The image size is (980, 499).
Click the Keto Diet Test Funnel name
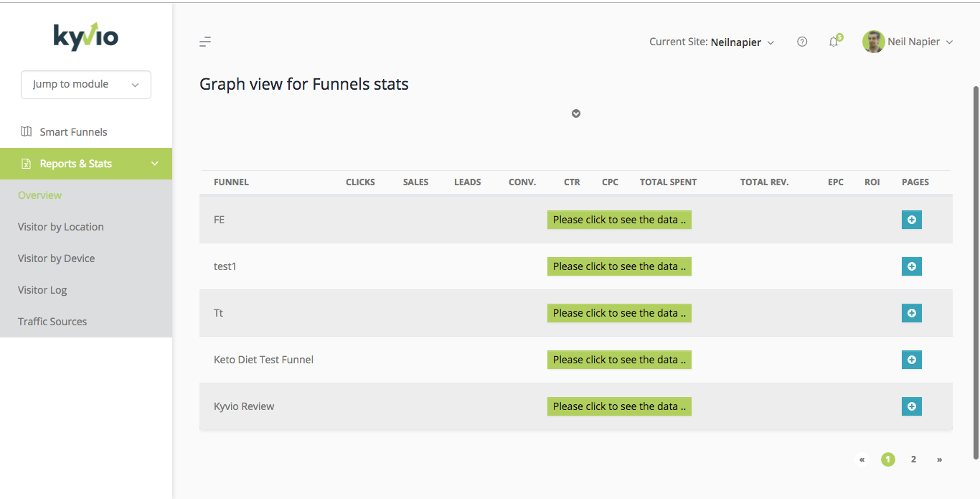coord(263,360)
